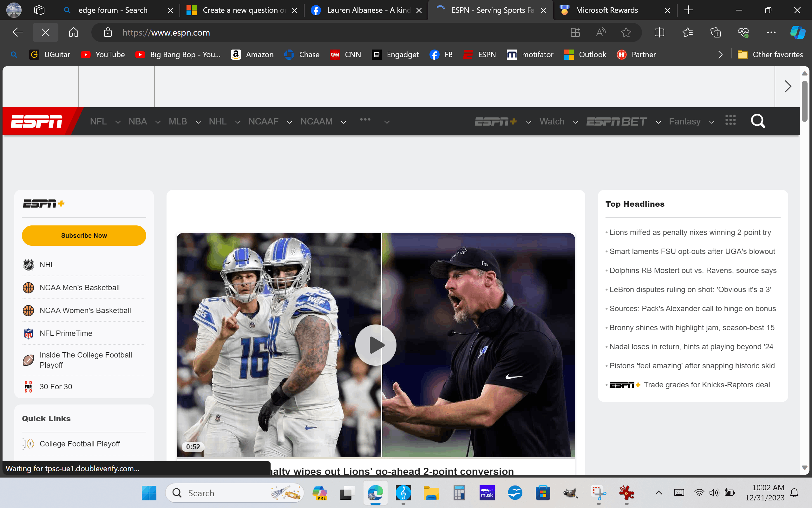Expand the NFL dropdown arrow
This screenshot has height=508, width=812.
pos(118,122)
